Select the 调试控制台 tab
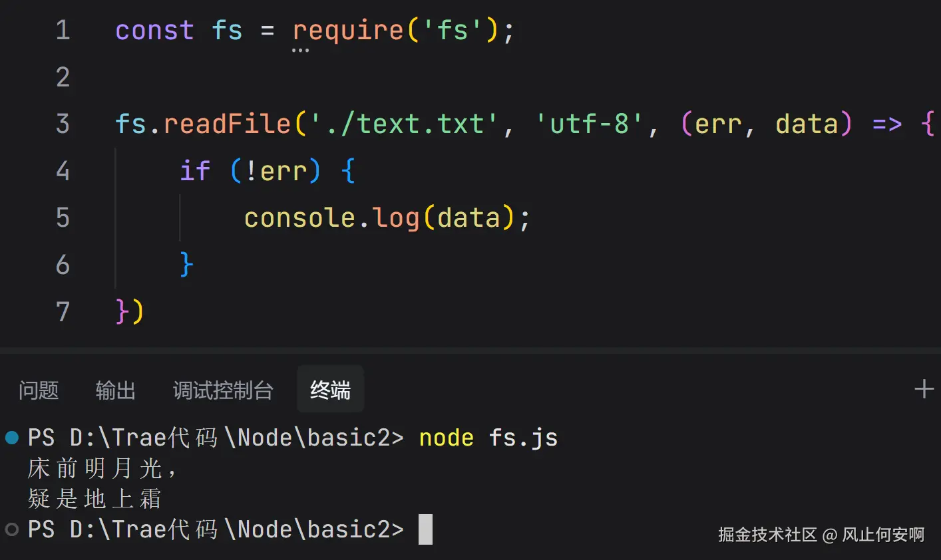Viewport: 941px width, 560px height. 223,390
